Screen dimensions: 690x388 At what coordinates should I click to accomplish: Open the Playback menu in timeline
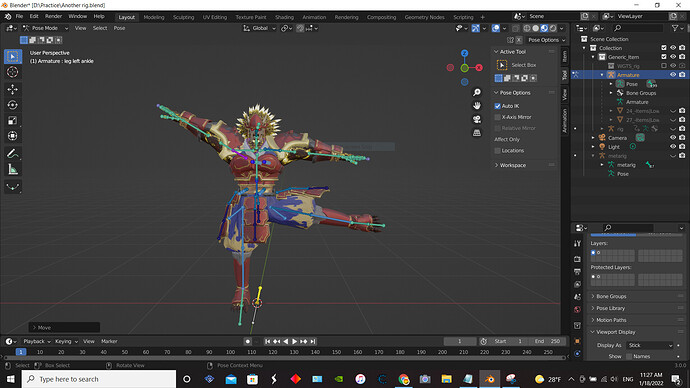36,341
